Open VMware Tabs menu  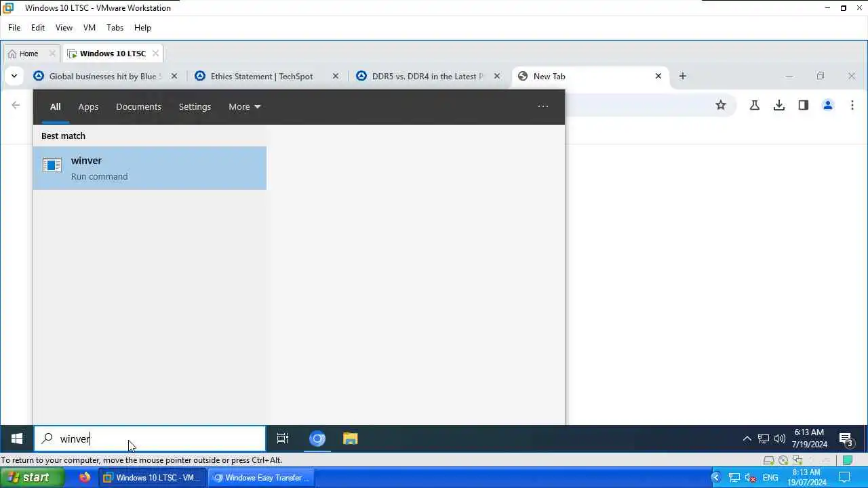pyautogui.click(x=115, y=28)
